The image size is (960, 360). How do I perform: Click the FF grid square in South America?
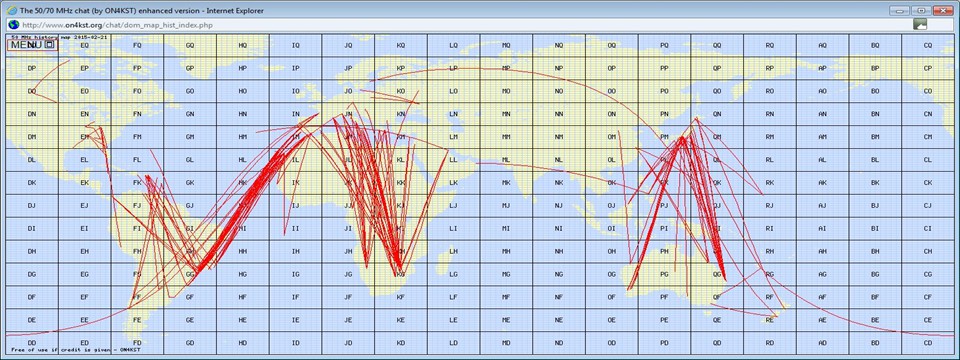[x=137, y=297]
